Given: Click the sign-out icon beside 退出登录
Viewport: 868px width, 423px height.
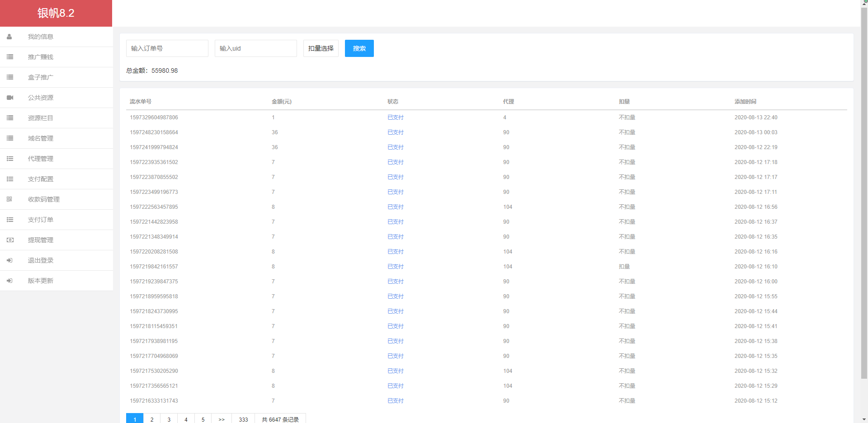Looking at the screenshot, I should click(x=9, y=260).
